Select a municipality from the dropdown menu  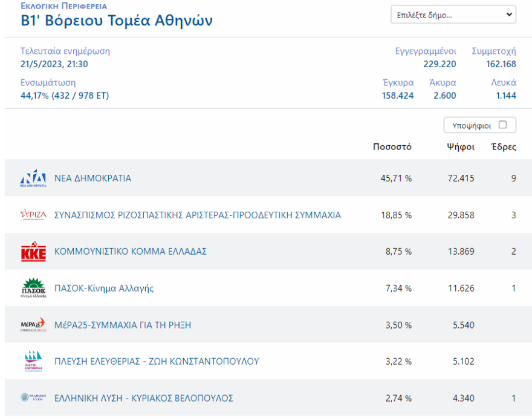tap(453, 15)
